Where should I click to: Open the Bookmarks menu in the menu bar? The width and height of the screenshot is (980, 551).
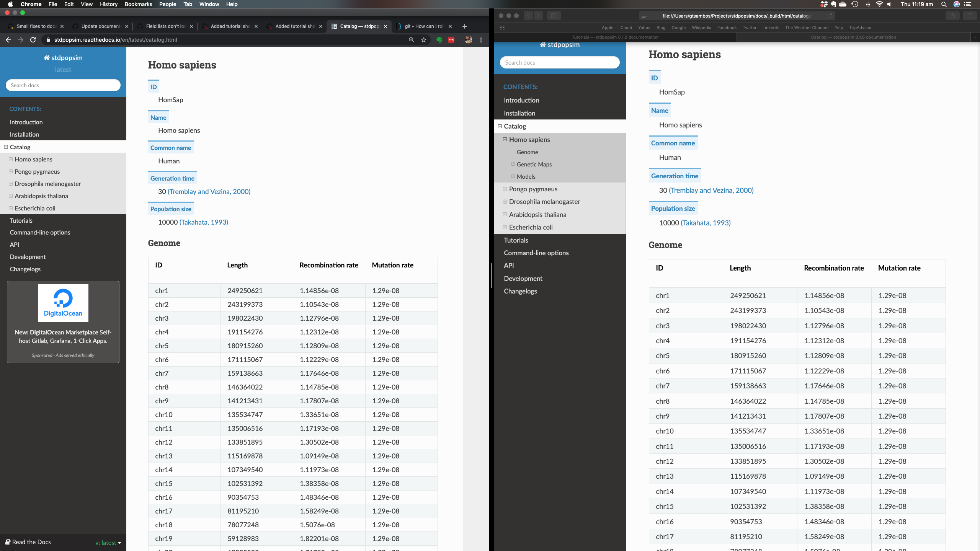point(139,4)
